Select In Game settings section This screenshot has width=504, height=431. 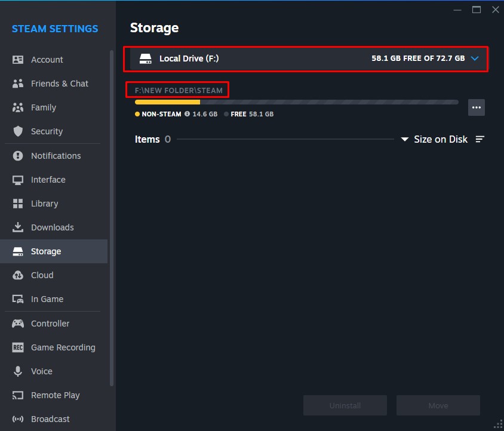coord(47,299)
